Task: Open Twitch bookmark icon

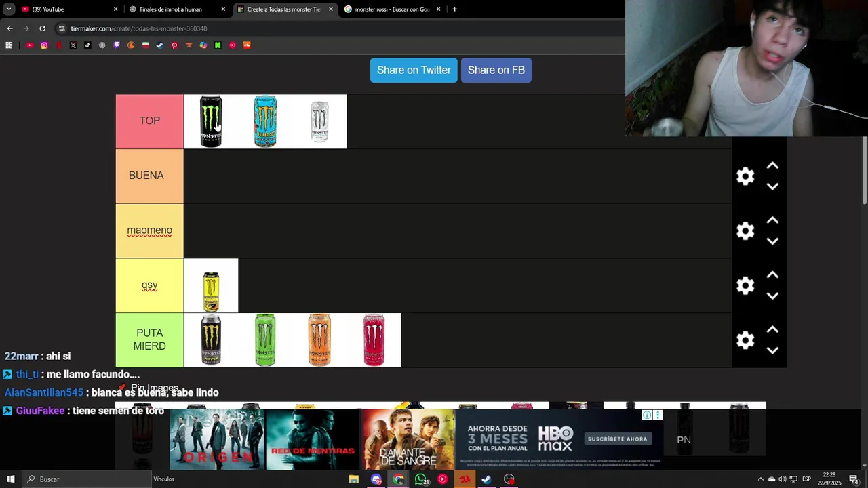Action: tap(117, 45)
